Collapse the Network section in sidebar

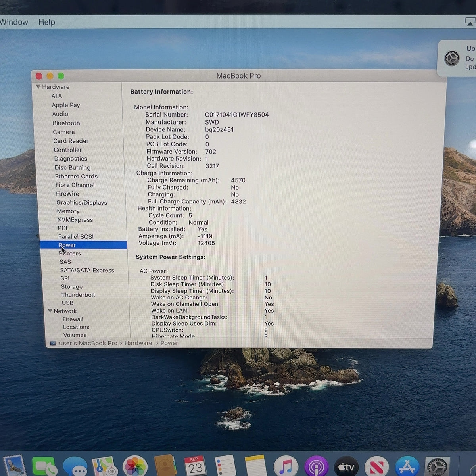click(50, 311)
